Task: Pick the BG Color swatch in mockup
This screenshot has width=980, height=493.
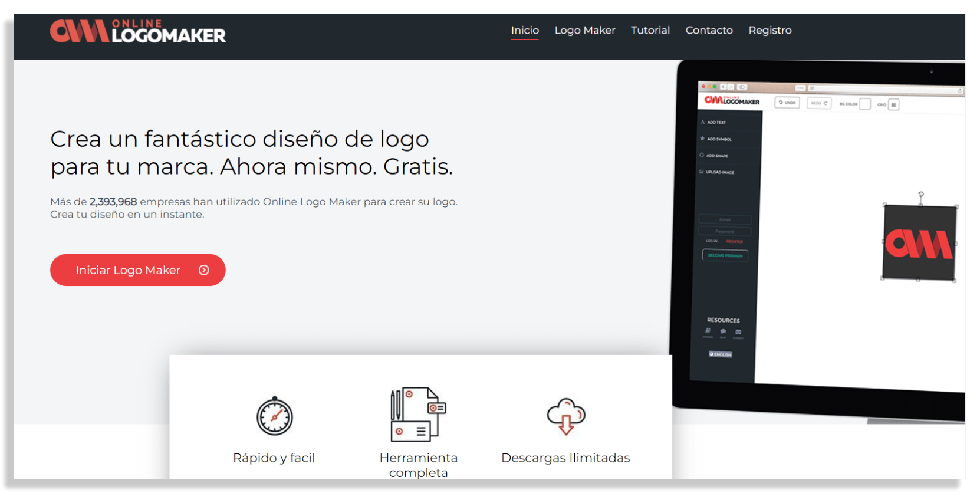Action: coord(865,104)
